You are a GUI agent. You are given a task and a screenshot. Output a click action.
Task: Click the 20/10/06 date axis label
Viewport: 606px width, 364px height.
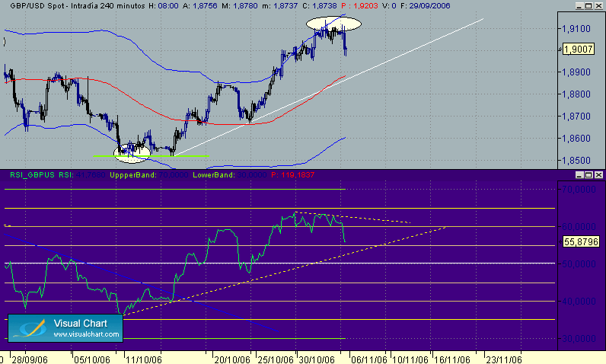232,359
